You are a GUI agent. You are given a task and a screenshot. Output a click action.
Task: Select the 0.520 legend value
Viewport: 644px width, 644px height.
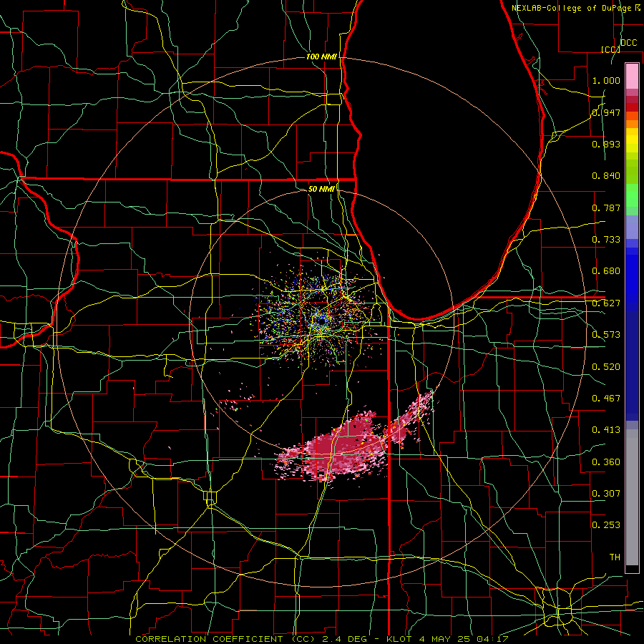coord(606,367)
